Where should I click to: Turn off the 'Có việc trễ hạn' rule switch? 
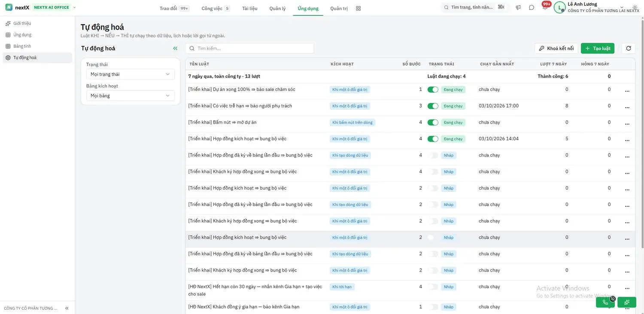[x=433, y=106]
